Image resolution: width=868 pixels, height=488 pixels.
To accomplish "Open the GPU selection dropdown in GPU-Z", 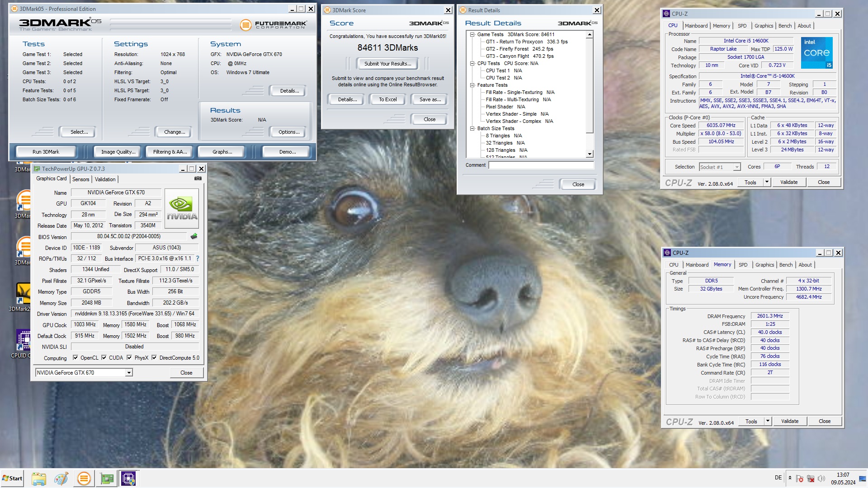I will point(129,373).
